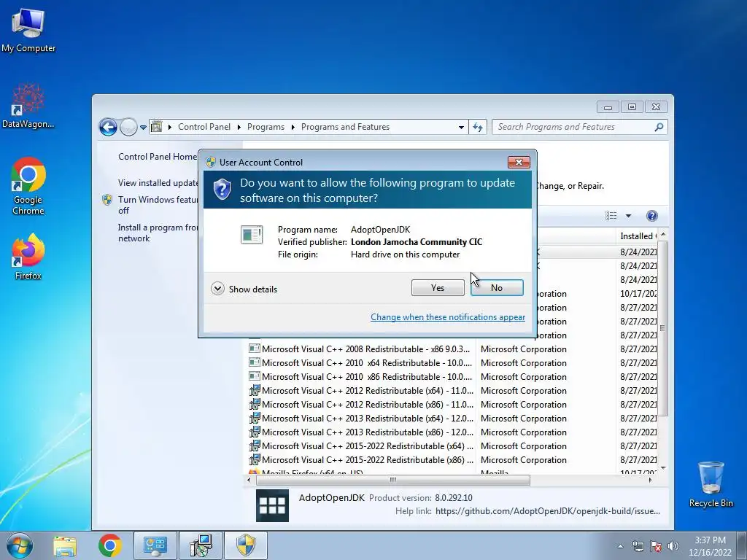
Task: Open File Explorer from taskbar
Action: (x=65, y=545)
